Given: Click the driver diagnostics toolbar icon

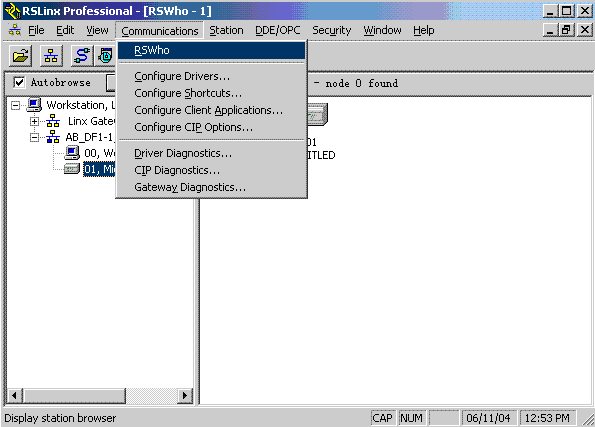Looking at the screenshot, I should click(105, 56).
